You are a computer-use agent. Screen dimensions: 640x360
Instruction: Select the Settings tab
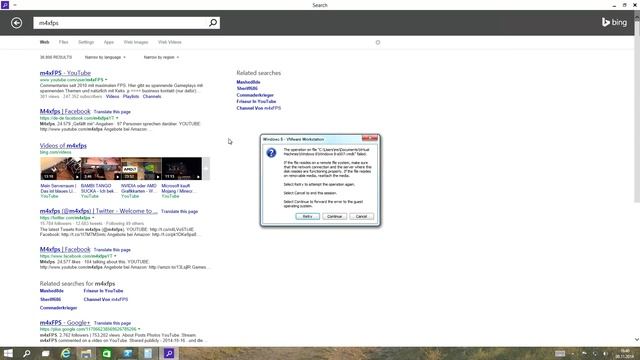86,42
